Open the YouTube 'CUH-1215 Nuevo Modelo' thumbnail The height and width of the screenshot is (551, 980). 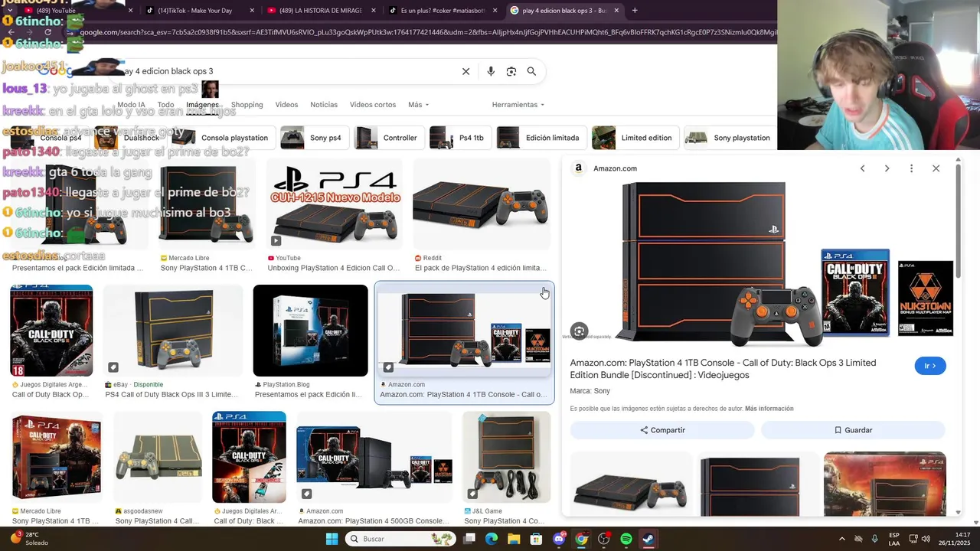tap(334, 204)
